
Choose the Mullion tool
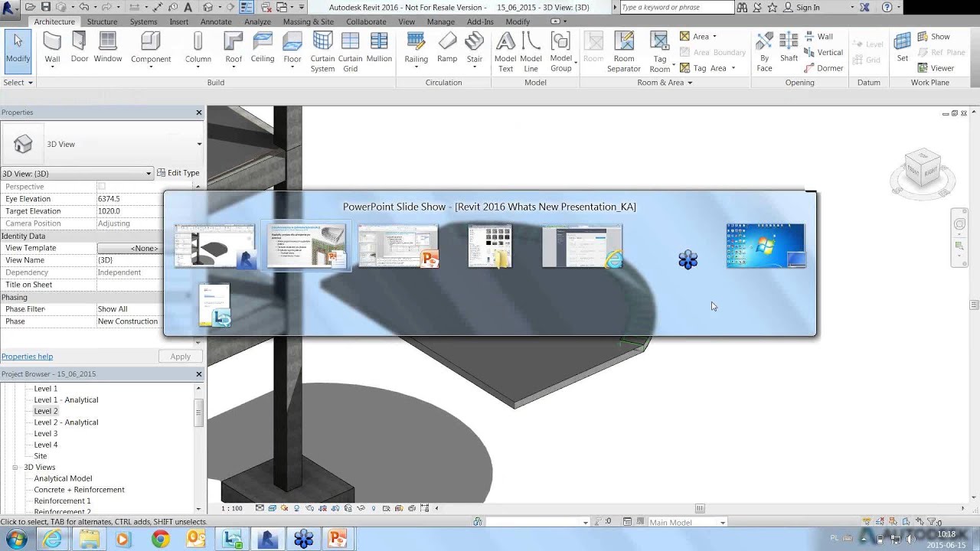tap(379, 48)
